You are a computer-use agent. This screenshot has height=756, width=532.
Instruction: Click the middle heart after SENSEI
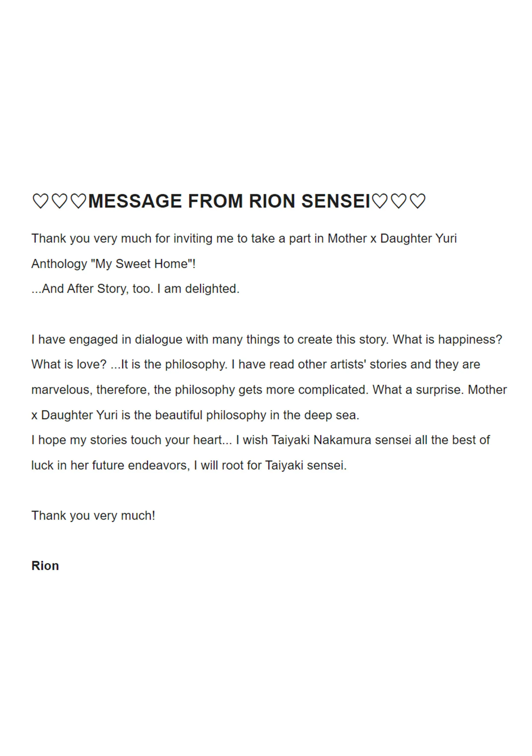pos(399,201)
